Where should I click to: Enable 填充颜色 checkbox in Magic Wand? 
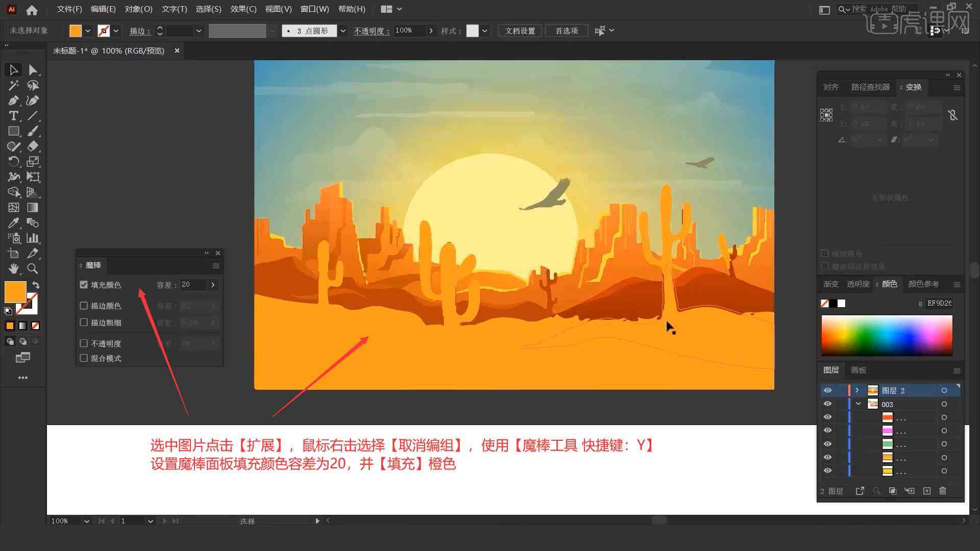(x=84, y=285)
